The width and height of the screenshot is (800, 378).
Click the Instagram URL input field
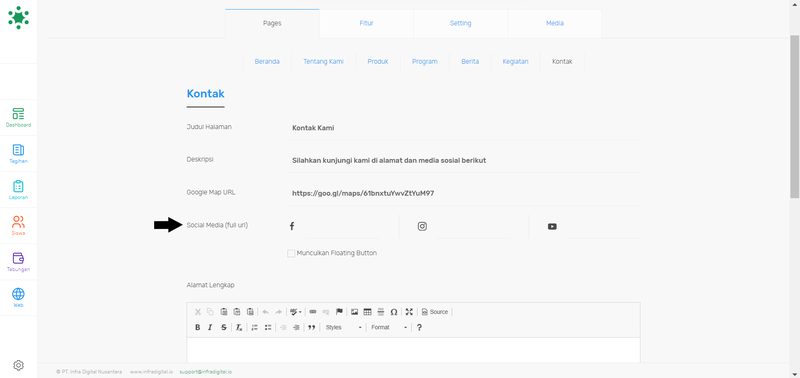(473, 226)
